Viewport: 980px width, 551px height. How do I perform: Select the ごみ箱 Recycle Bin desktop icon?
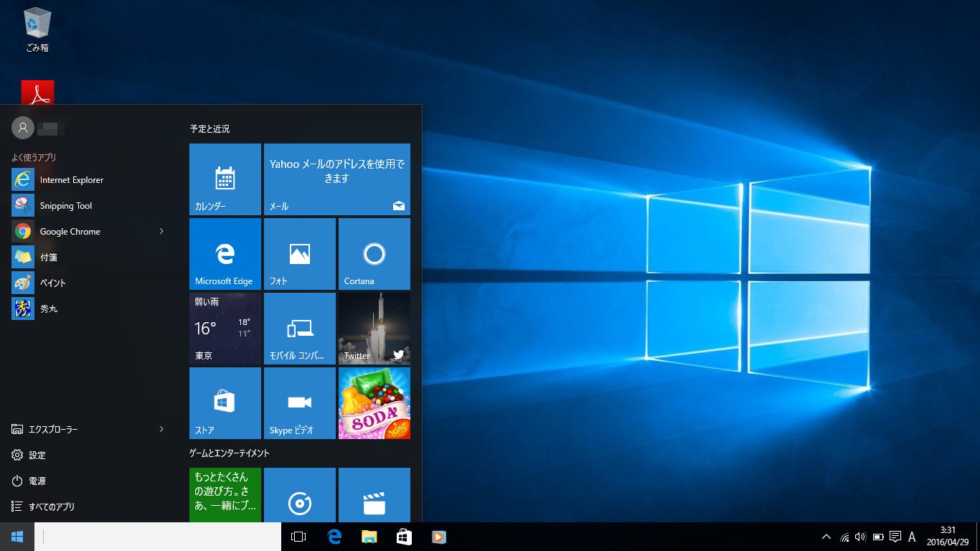pos(37,31)
